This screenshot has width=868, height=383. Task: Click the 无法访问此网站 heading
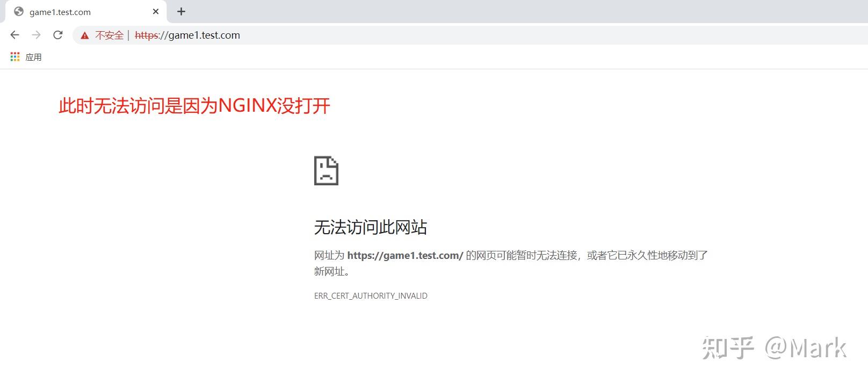tap(371, 227)
